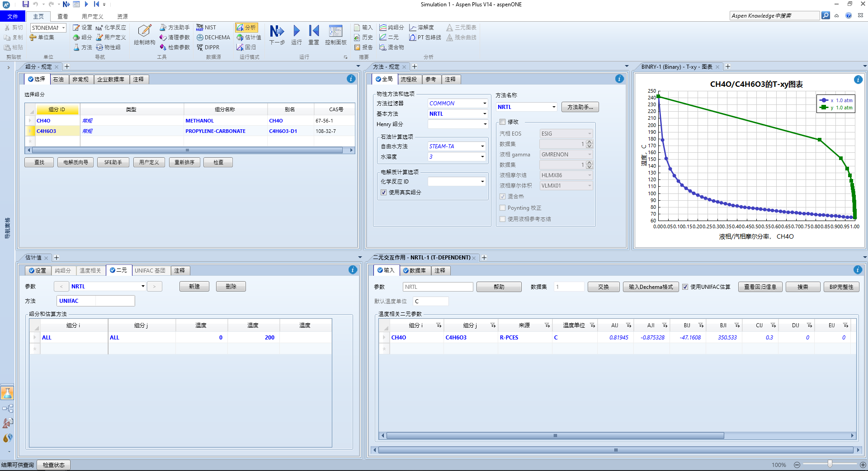Open Pure component analysis (纯组分)

392,28
